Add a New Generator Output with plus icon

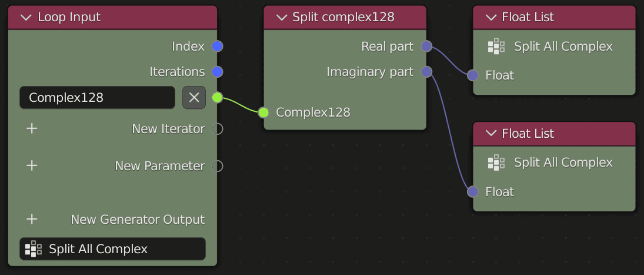tap(32, 219)
